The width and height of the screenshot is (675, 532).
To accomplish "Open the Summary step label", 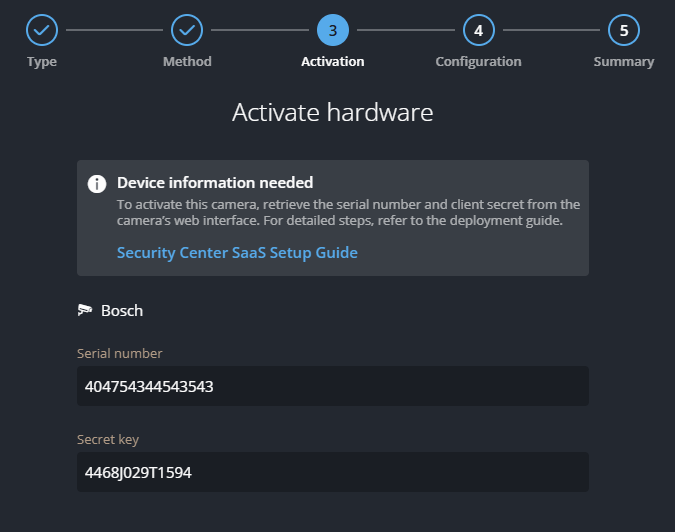I will click(x=624, y=62).
